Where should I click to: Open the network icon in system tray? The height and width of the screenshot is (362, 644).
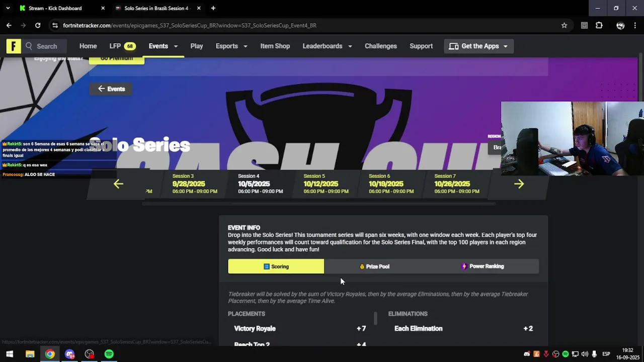575,354
